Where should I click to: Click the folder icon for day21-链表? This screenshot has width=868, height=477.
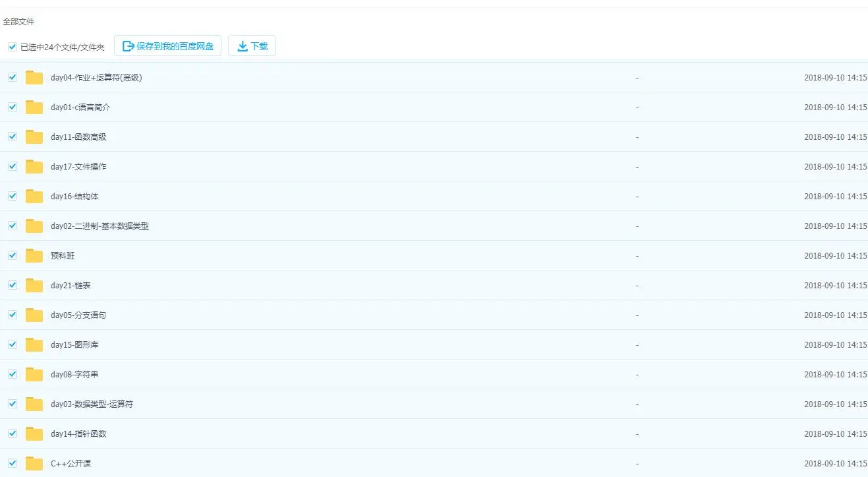(x=34, y=285)
